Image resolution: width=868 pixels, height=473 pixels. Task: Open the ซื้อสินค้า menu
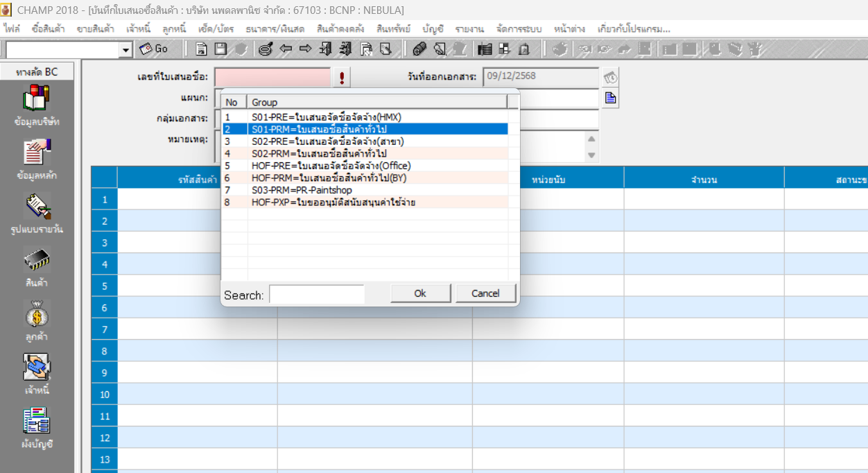[x=49, y=29]
